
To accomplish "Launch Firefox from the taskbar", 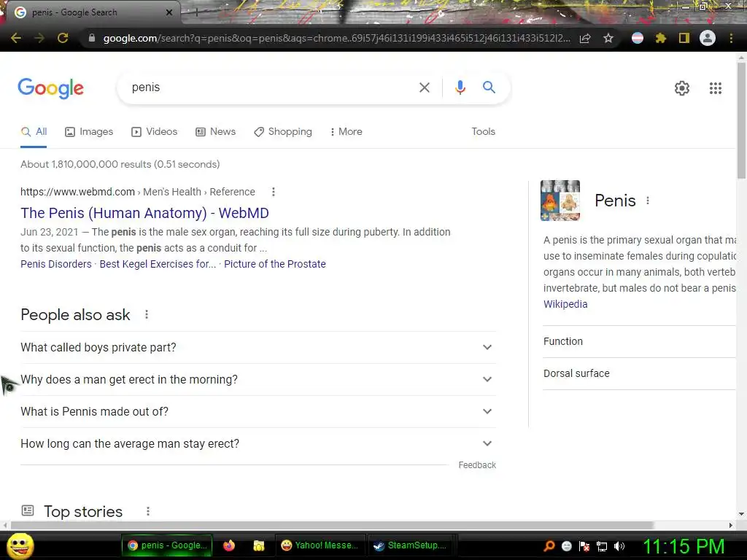I will pyautogui.click(x=228, y=545).
